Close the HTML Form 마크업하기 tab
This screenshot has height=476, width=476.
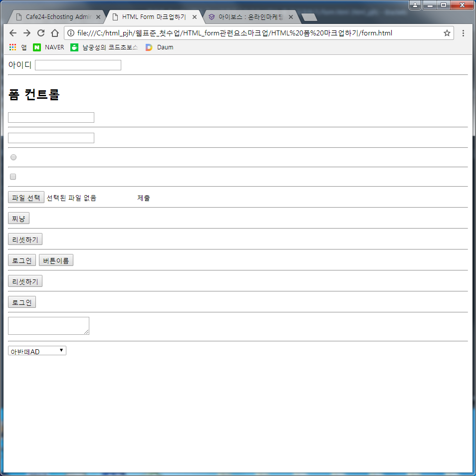pos(195,17)
